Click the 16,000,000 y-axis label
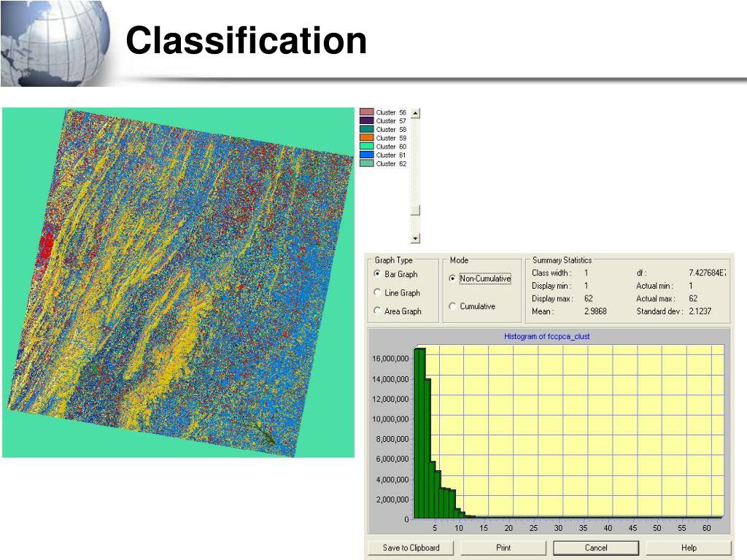 [390, 359]
